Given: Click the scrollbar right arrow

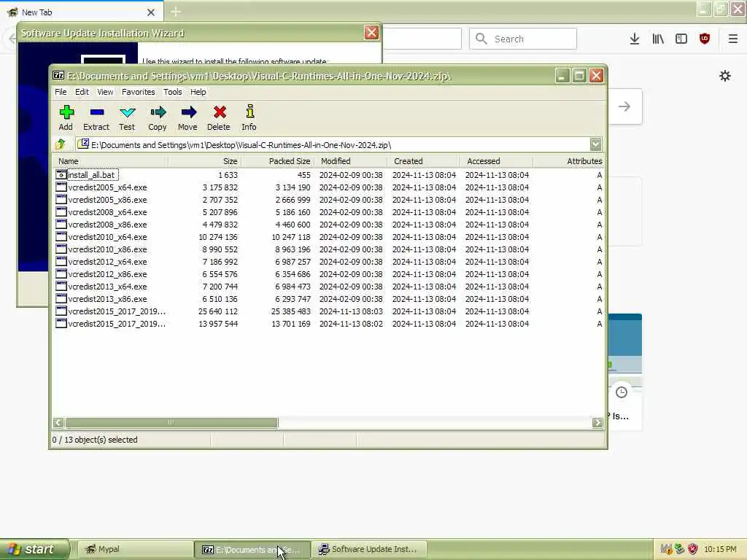Looking at the screenshot, I should pos(597,422).
